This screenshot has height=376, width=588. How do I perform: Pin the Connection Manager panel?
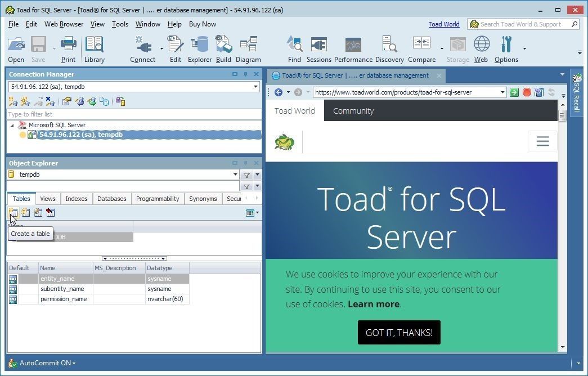[246, 74]
